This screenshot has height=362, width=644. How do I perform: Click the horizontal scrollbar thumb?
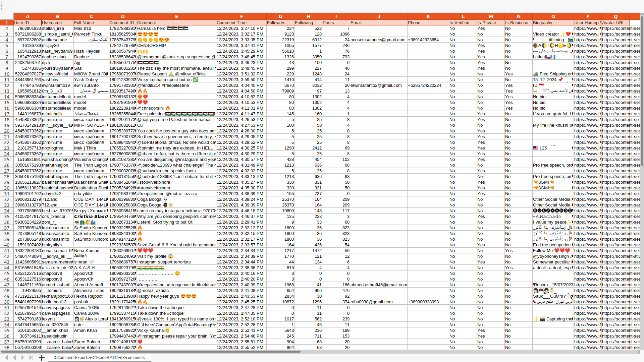pos(151,352)
